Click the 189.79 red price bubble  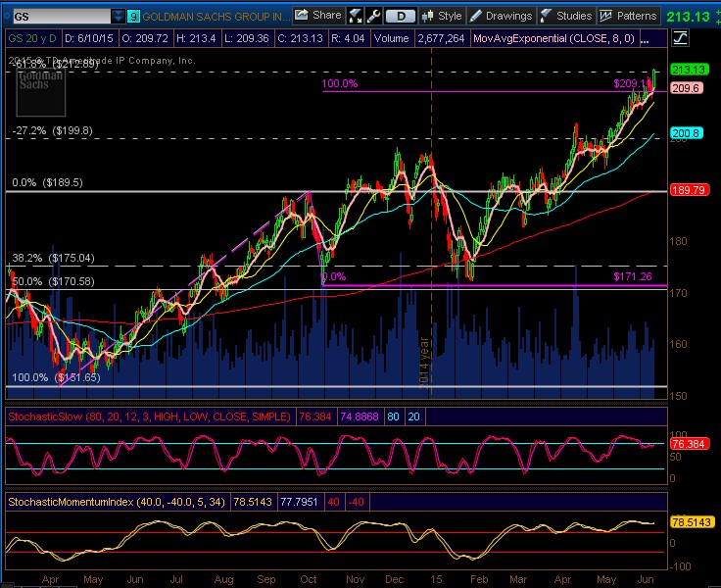tap(690, 190)
